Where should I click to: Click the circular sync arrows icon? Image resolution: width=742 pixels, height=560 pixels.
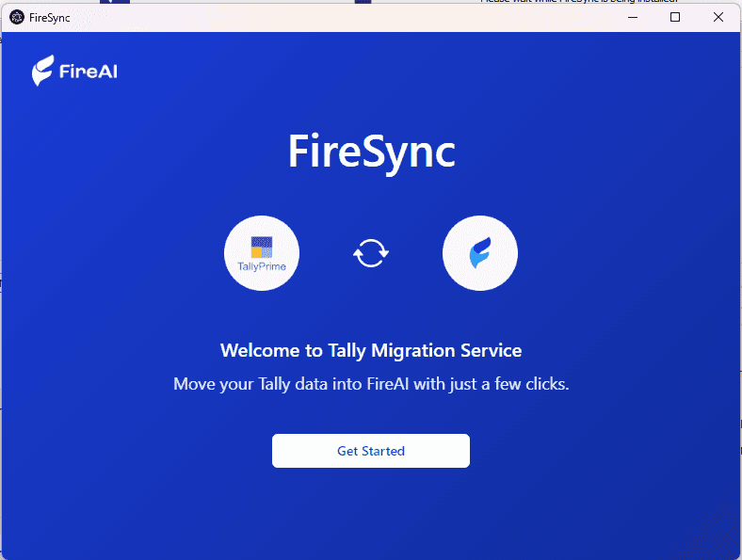(370, 253)
